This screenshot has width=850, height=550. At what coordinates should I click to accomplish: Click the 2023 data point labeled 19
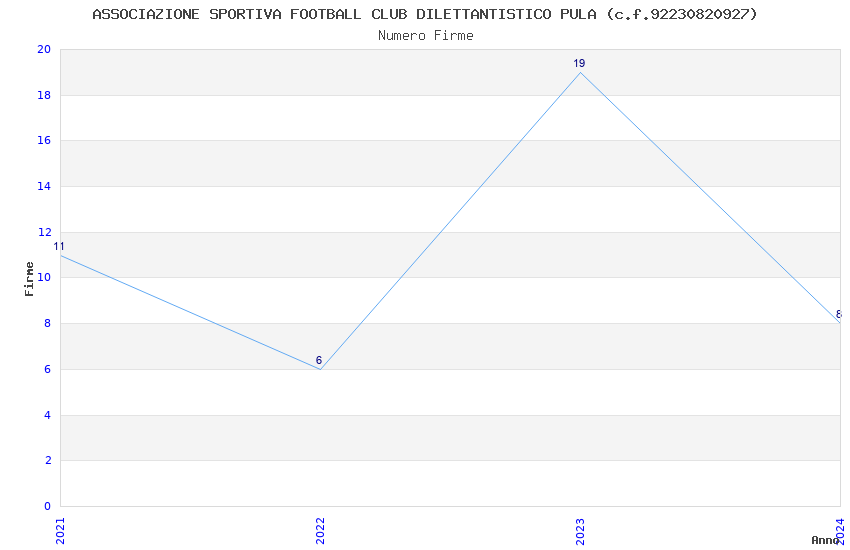point(580,72)
